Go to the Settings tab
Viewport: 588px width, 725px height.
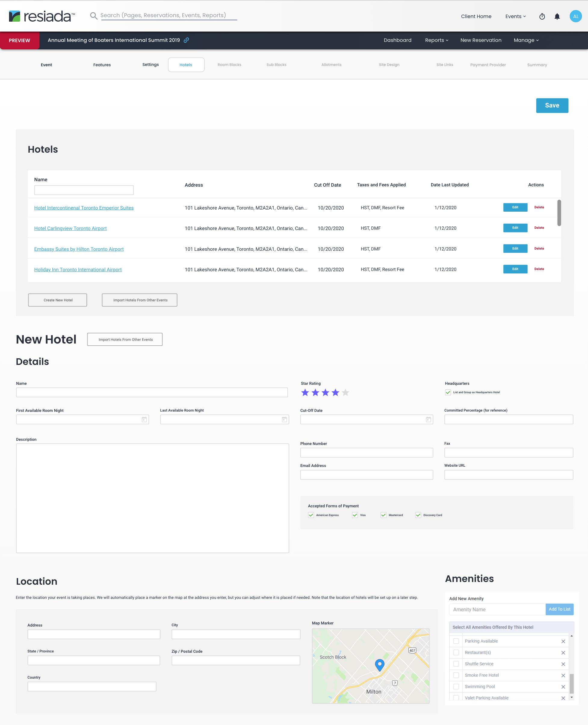click(x=150, y=65)
